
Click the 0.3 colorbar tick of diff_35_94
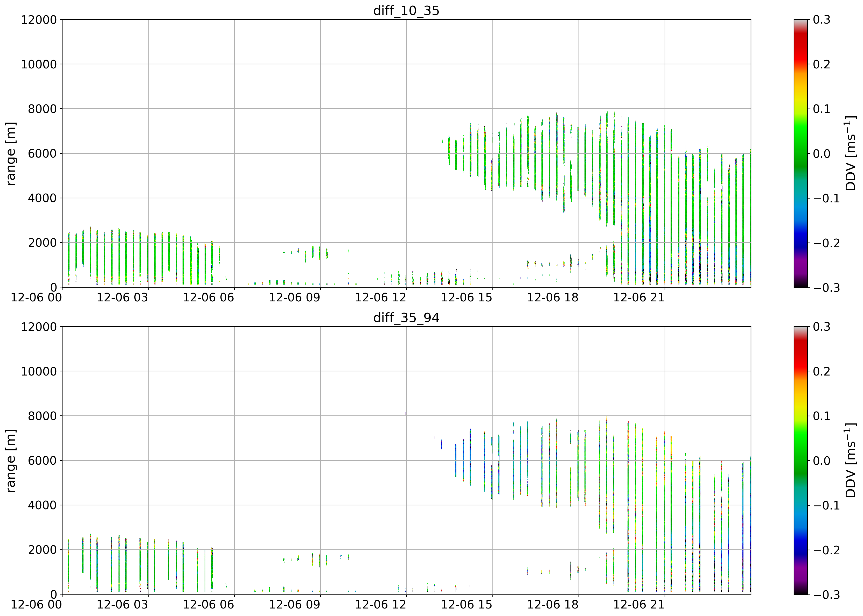click(822, 327)
